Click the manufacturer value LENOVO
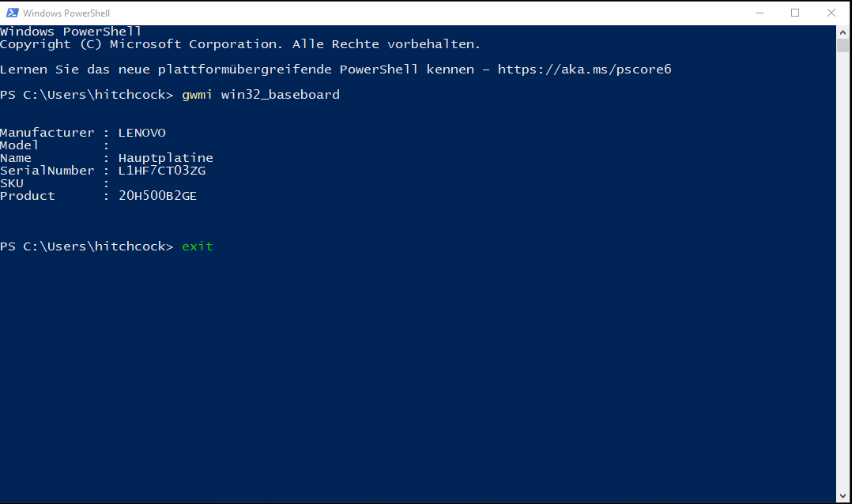The height and width of the screenshot is (504, 852). click(142, 133)
